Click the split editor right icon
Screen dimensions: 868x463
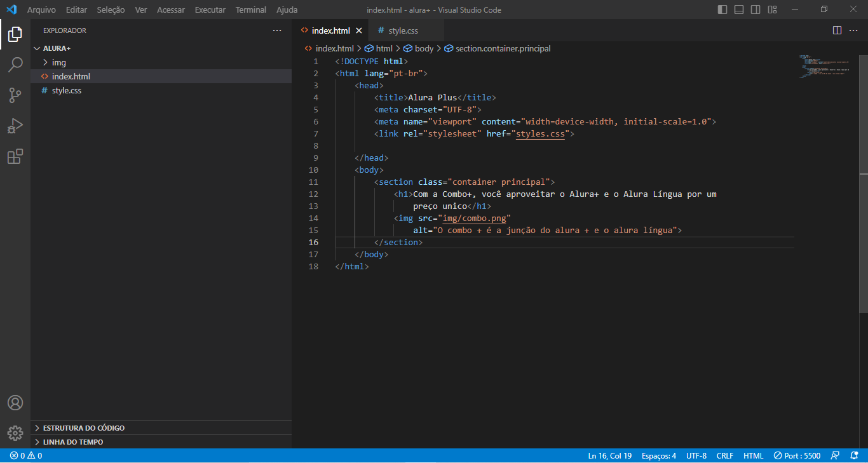click(837, 30)
